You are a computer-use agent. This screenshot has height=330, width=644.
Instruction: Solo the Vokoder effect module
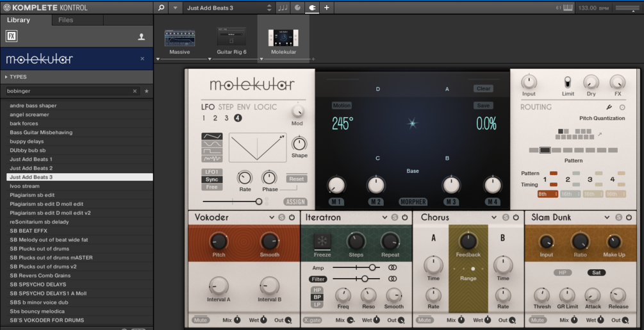[x=282, y=217]
